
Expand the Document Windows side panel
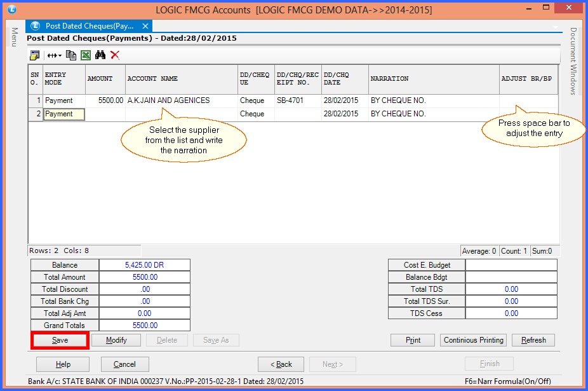(573, 61)
